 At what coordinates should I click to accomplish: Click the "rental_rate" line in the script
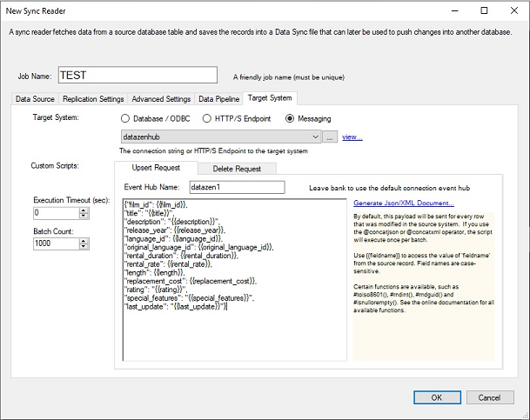click(x=168, y=264)
